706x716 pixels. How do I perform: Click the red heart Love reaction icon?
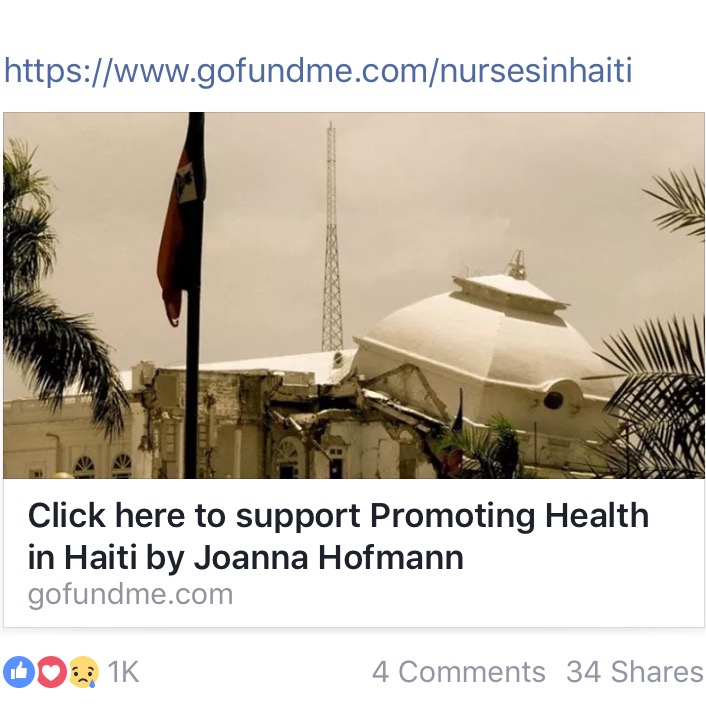[x=51, y=672]
